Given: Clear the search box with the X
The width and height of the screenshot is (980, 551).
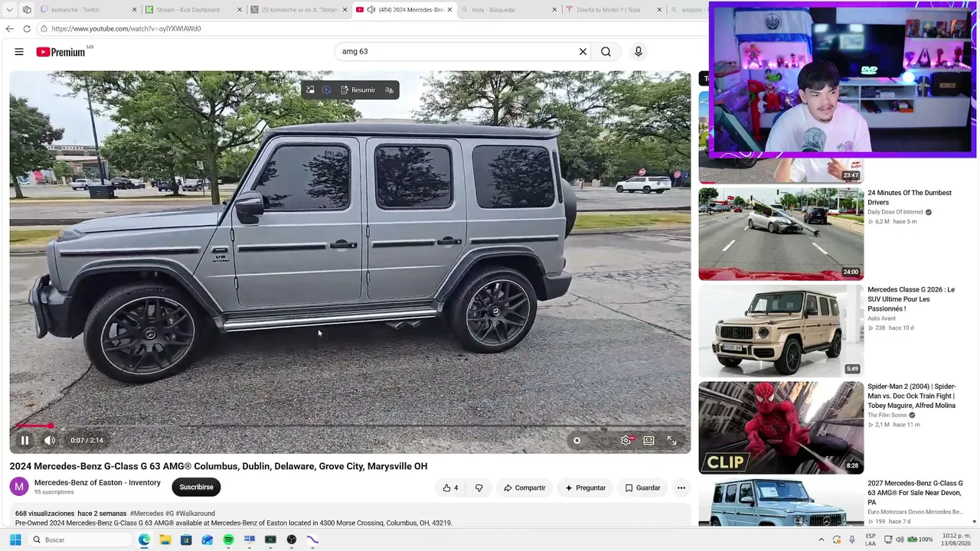Looking at the screenshot, I should pyautogui.click(x=583, y=51).
